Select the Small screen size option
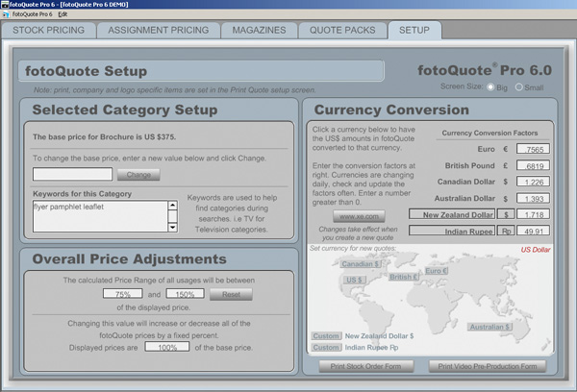The image size is (577, 392). coord(520,86)
